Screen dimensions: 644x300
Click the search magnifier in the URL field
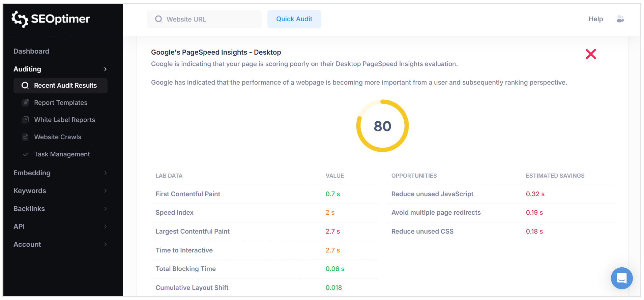[158, 19]
